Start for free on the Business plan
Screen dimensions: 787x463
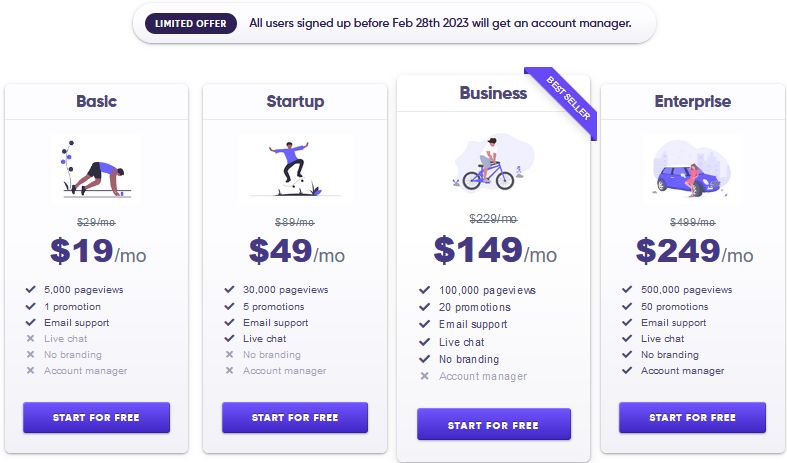pos(493,425)
